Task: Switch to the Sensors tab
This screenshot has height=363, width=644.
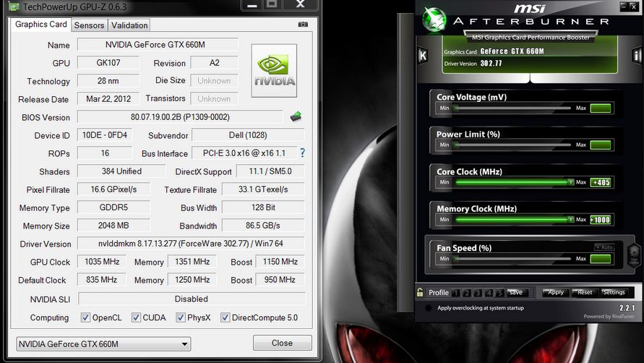Action: point(89,25)
